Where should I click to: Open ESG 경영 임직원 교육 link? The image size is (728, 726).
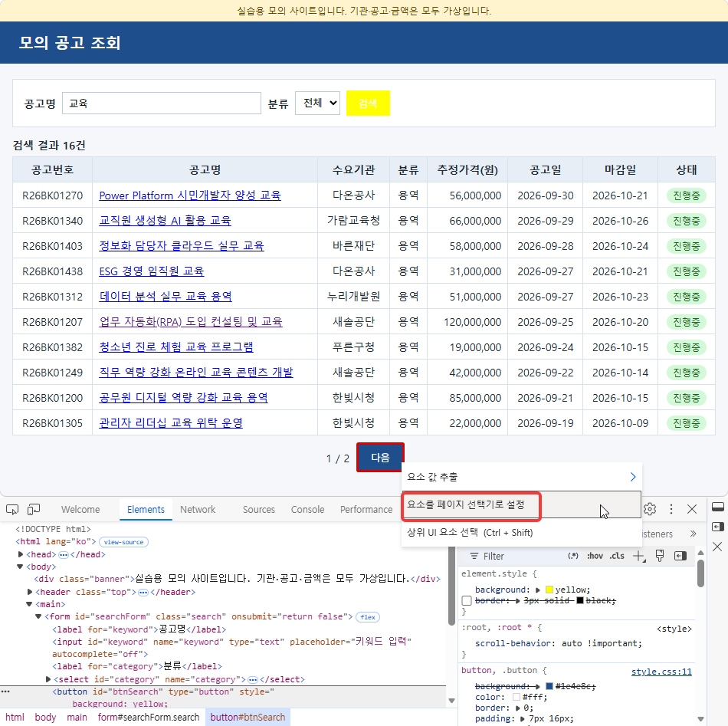coord(152,271)
